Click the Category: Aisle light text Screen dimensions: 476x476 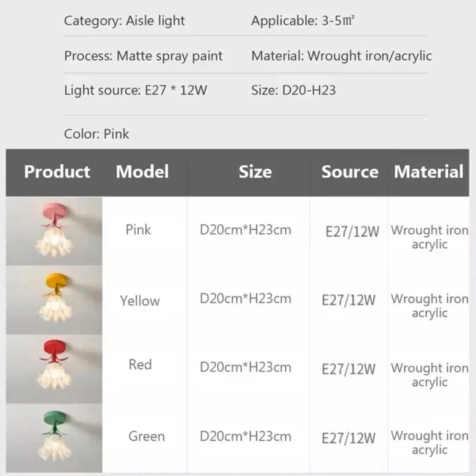click(124, 21)
